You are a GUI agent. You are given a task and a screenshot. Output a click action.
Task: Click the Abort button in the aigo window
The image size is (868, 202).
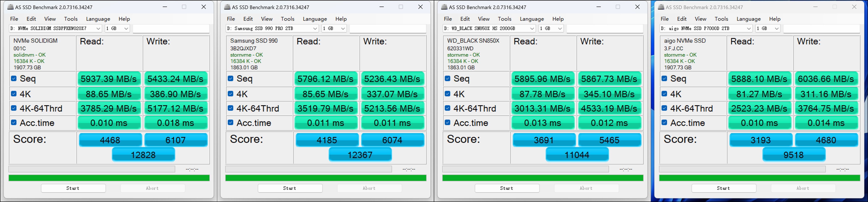803,188
